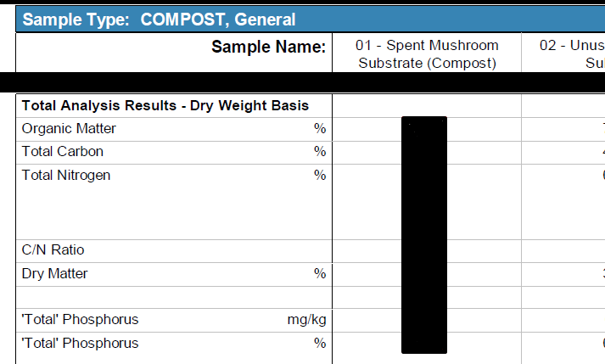Click the Total Analysis Results section heading
605x364 pixels.
point(165,105)
